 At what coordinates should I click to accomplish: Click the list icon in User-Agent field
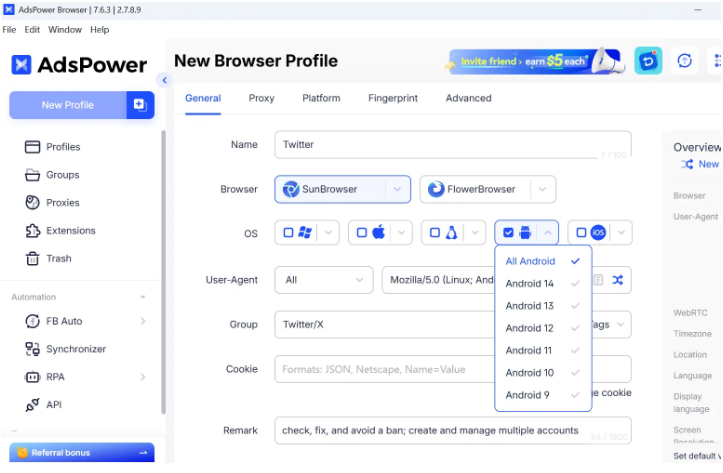pos(598,280)
